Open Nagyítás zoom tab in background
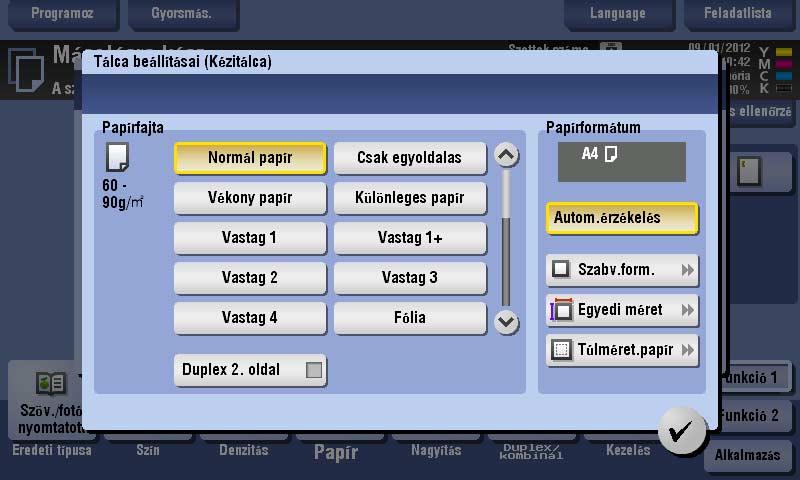This screenshot has height=480, width=800. point(436,450)
